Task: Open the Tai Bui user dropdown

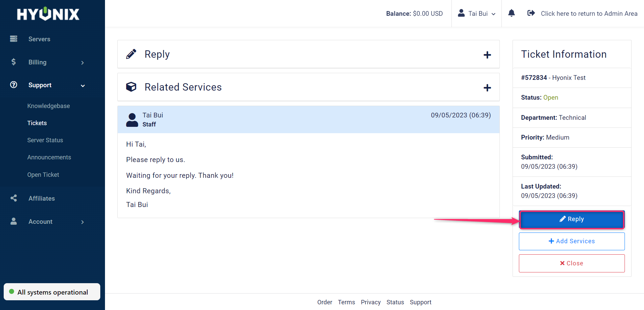Action: tap(477, 13)
